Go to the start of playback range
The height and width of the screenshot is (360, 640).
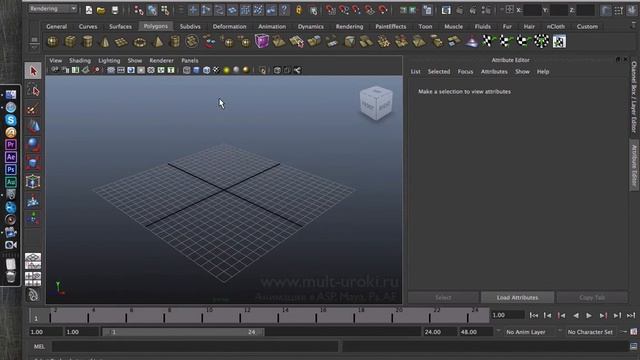[533, 315]
